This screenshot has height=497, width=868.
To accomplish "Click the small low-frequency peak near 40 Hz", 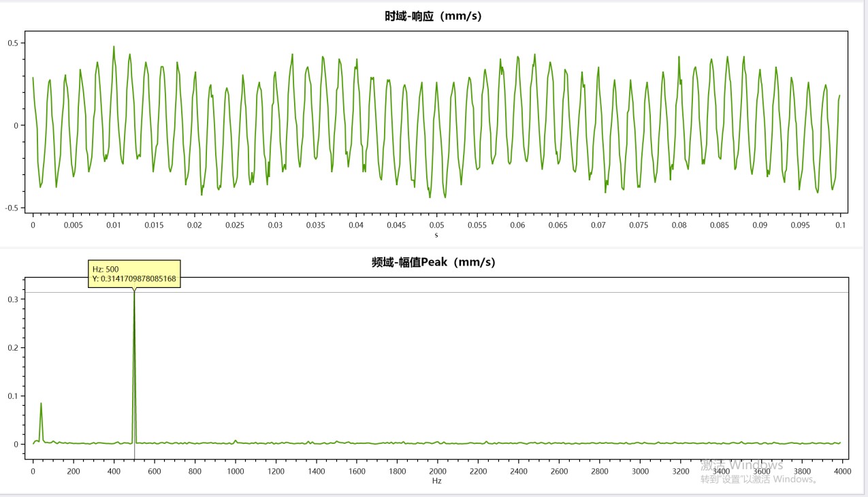I will pyautogui.click(x=41, y=405).
